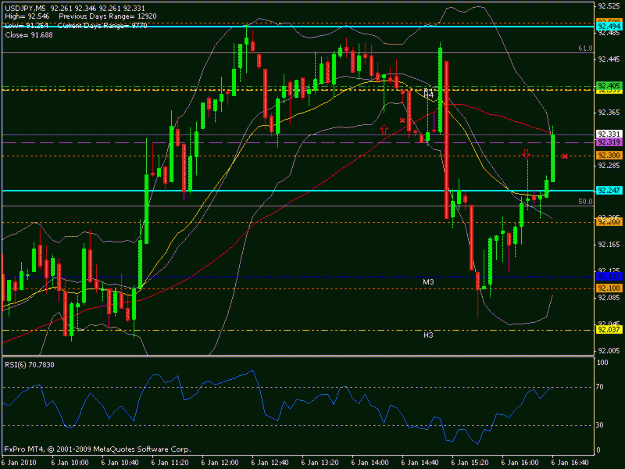Image resolution: width=625 pixels, height=469 pixels.
Task: Click the RSI 100 scale label
Action: coord(602,363)
